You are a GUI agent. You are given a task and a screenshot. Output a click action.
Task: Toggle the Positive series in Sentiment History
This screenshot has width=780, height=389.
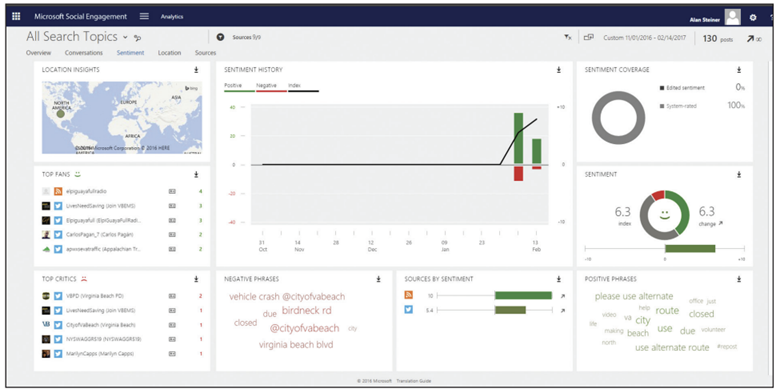click(x=239, y=87)
